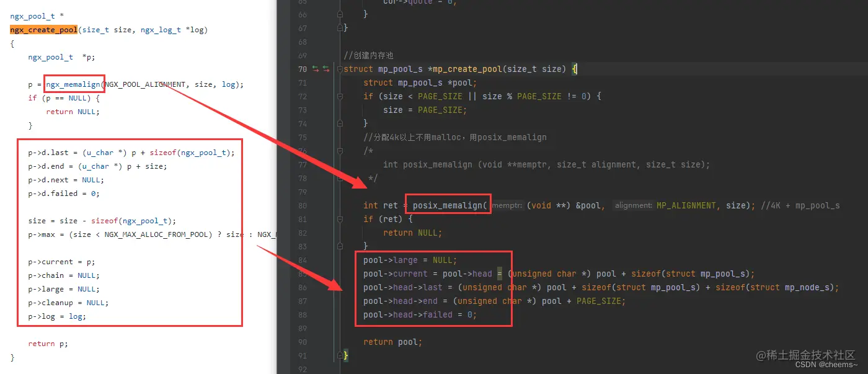The image size is (868, 374).
Task: Click the memptr: parameter hint
Action: click(508, 205)
